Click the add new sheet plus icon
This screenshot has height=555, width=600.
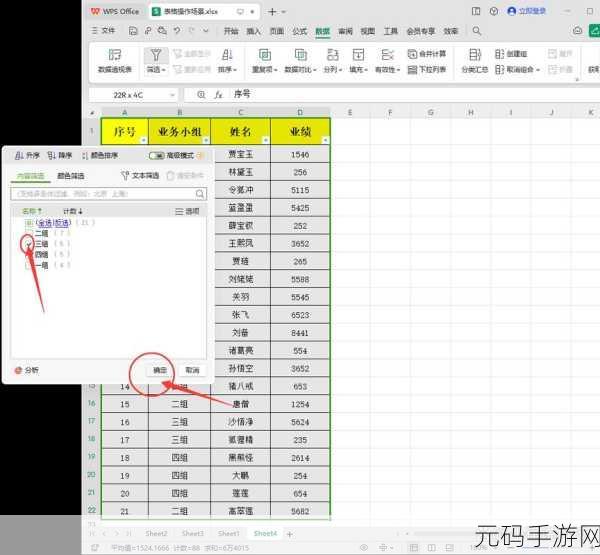click(290, 534)
